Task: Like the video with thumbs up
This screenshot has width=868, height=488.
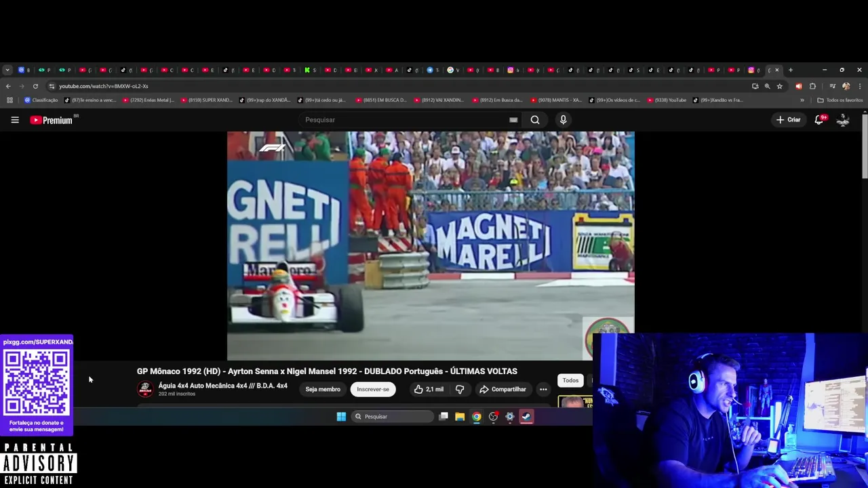Action: [429, 389]
